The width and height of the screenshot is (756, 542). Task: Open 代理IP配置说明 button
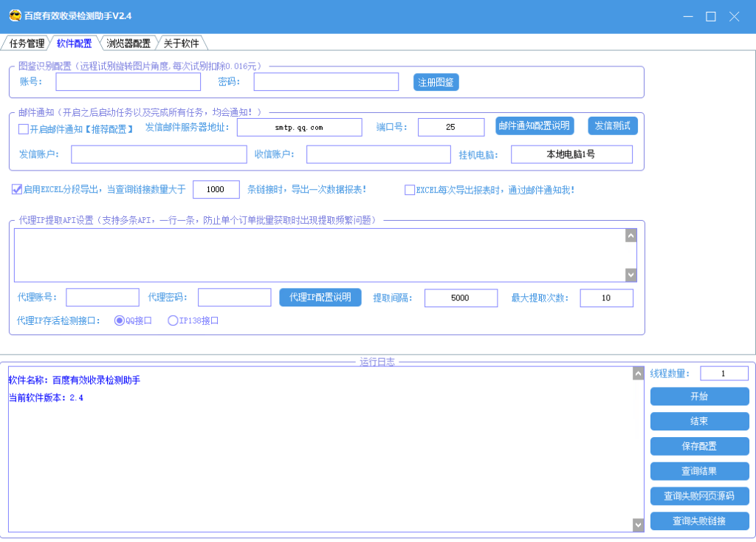pos(320,297)
